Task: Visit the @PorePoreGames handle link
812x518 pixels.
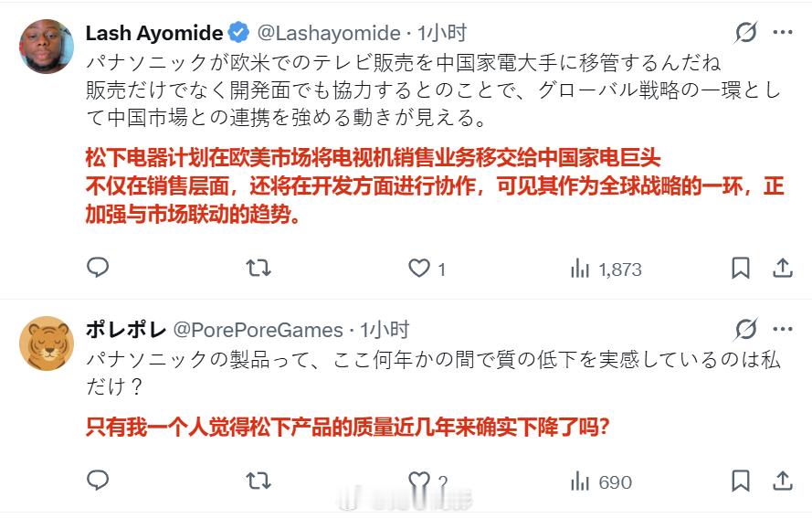Action: [258, 330]
